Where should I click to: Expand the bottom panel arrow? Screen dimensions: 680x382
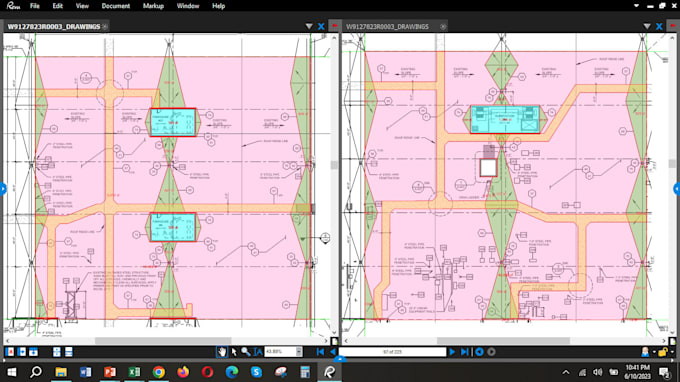point(340,359)
